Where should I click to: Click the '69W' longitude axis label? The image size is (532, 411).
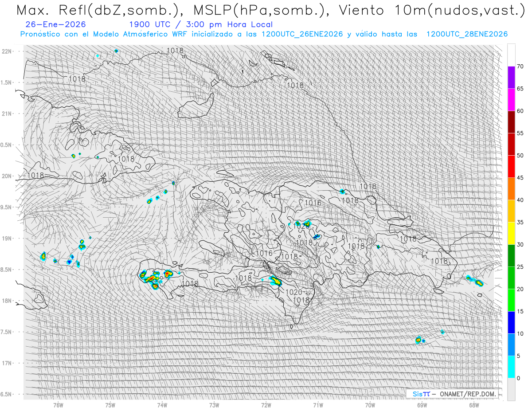tap(422, 405)
